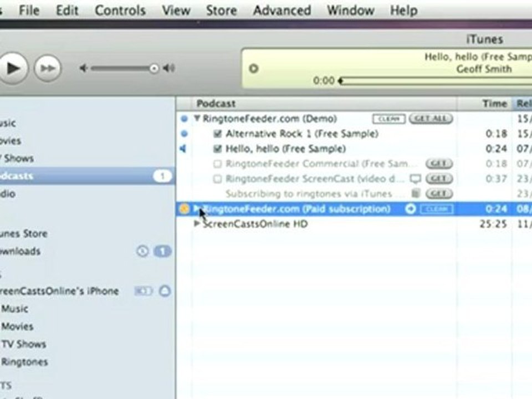This screenshot has height=399, width=532.
Task: Select TV Shows in the library sidebar
Action: (x=17, y=158)
